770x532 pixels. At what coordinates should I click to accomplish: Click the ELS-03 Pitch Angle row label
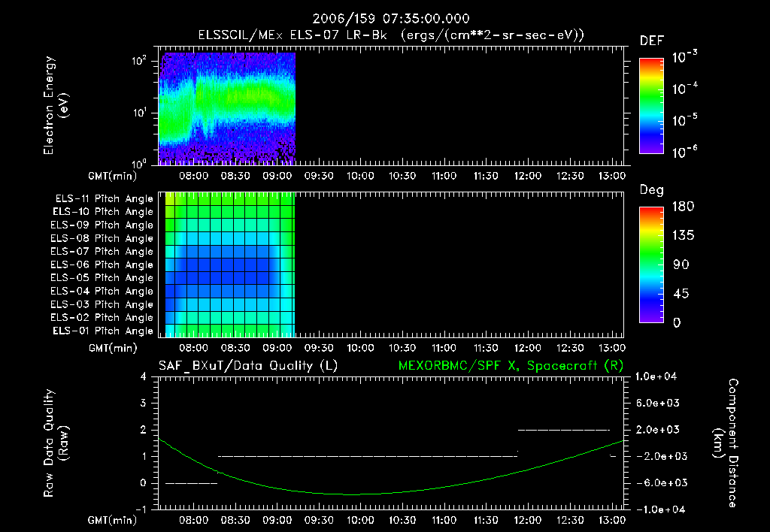[102, 304]
